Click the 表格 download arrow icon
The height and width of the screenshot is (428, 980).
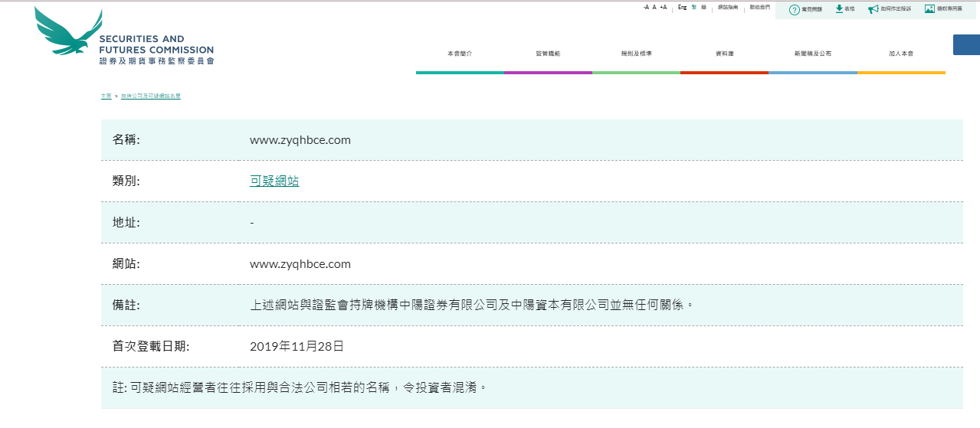tap(839, 9)
